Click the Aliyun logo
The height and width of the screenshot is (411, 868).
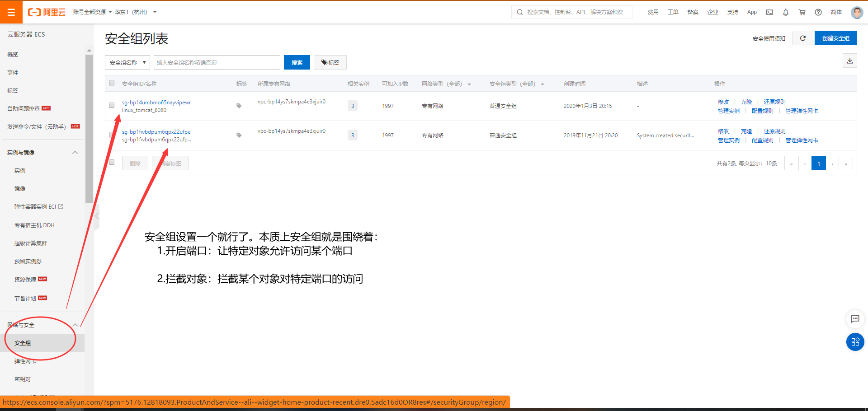coord(47,12)
